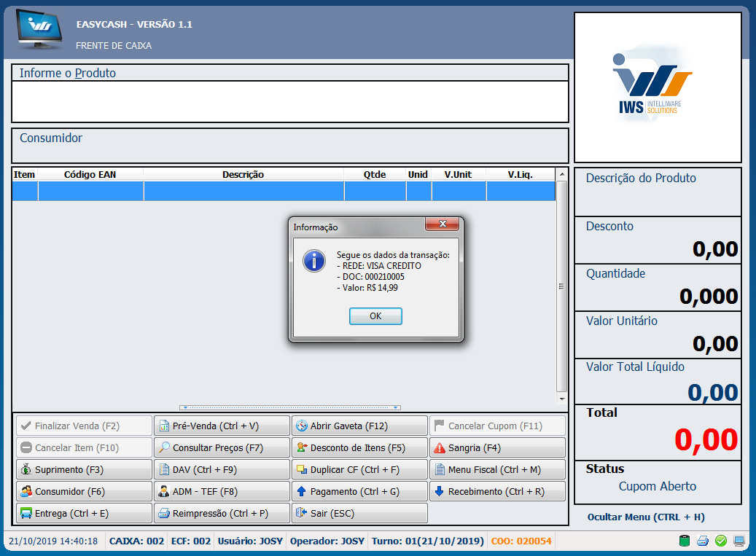Open Sangria (F4) option
Image resolution: width=756 pixels, height=556 pixels.
coord(497,447)
